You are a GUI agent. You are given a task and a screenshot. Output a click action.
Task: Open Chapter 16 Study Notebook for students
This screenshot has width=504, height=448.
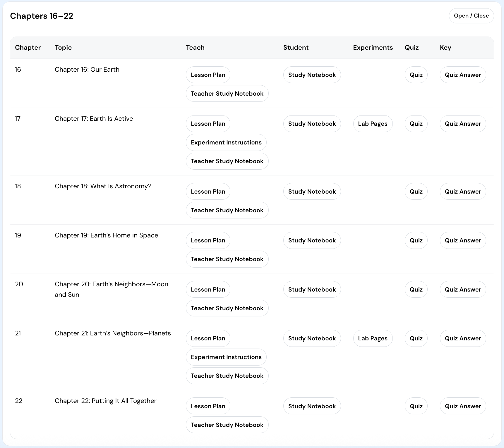[312, 75]
